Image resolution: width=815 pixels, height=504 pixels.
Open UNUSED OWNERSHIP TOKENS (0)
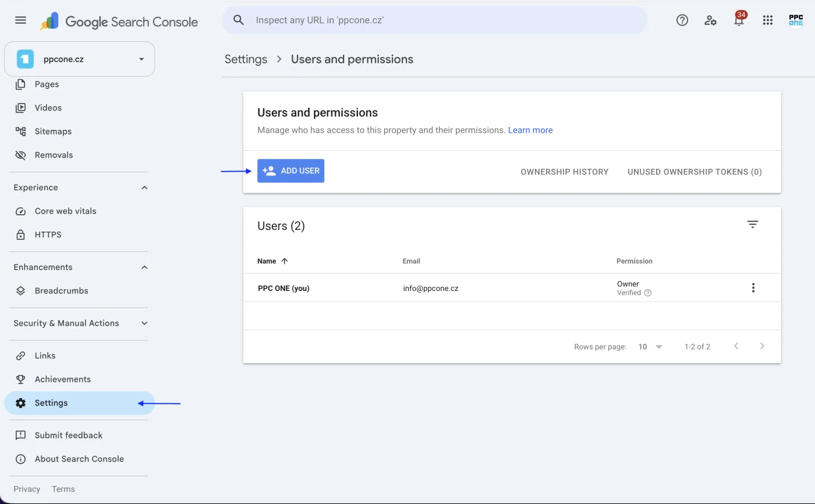tap(694, 172)
